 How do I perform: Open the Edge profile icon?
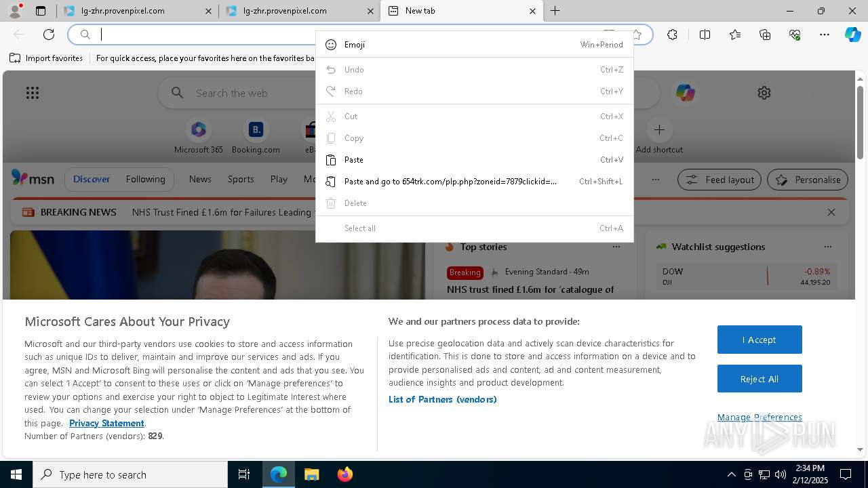point(14,11)
